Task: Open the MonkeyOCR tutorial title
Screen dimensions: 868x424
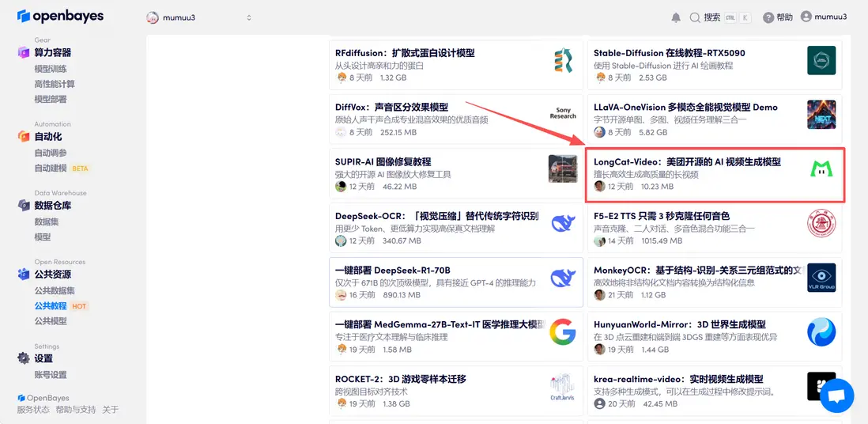Action: coord(699,271)
